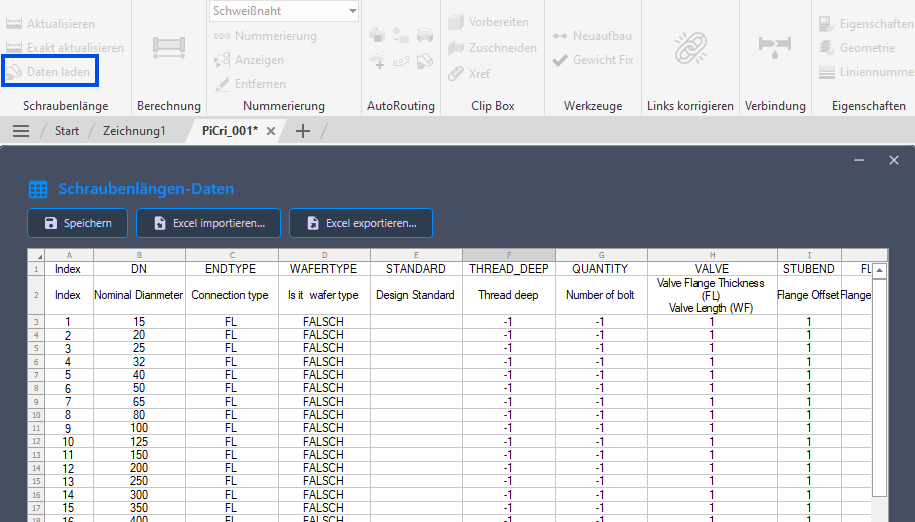Click the Aktualisieren ribbon command
This screenshot has width=915, height=522.
click(x=50, y=24)
